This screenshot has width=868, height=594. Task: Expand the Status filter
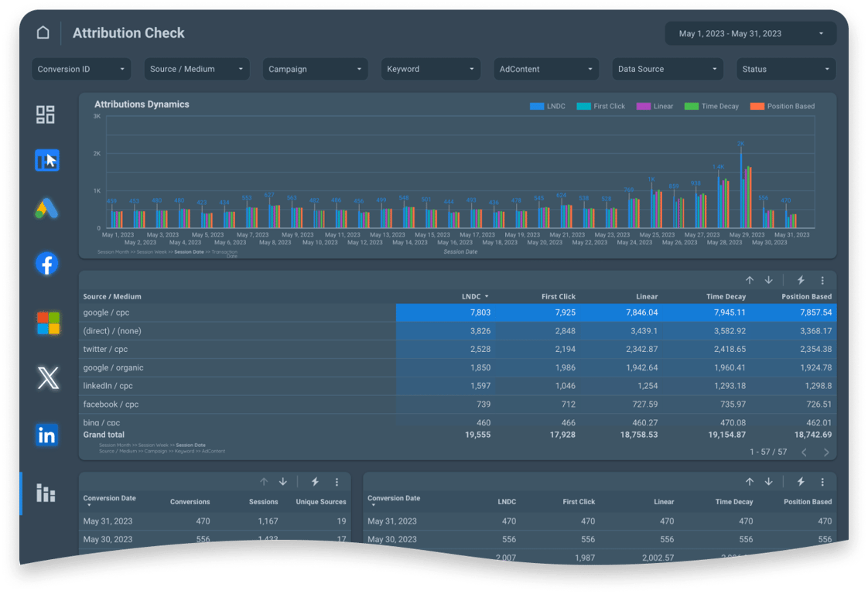785,69
